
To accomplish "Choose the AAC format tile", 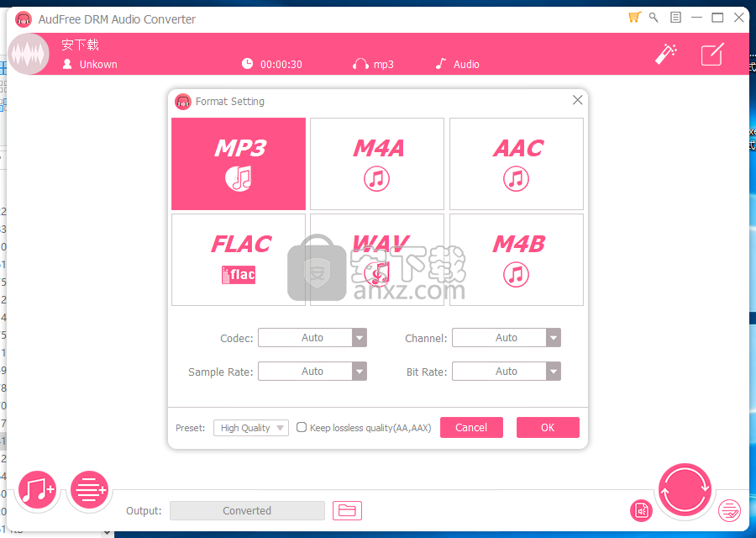I will (x=517, y=164).
